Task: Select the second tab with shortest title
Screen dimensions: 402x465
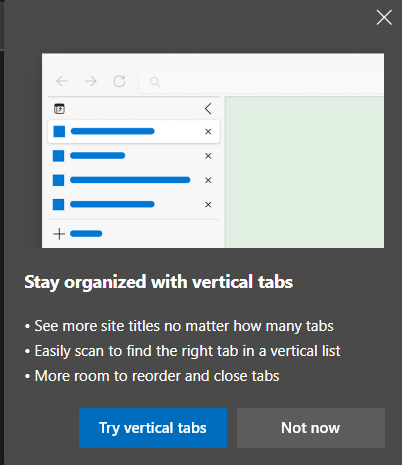Action: click(x=134, y=156)
